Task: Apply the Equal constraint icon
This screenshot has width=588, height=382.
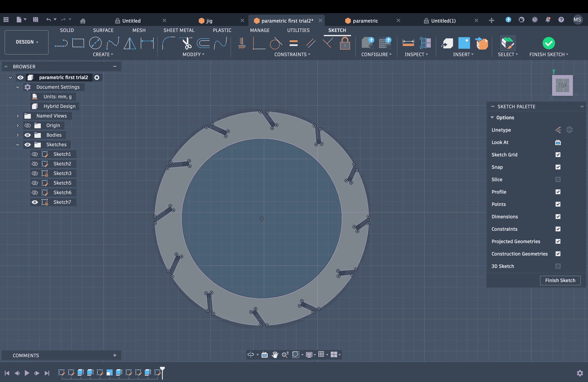Action: pos(293,43)
